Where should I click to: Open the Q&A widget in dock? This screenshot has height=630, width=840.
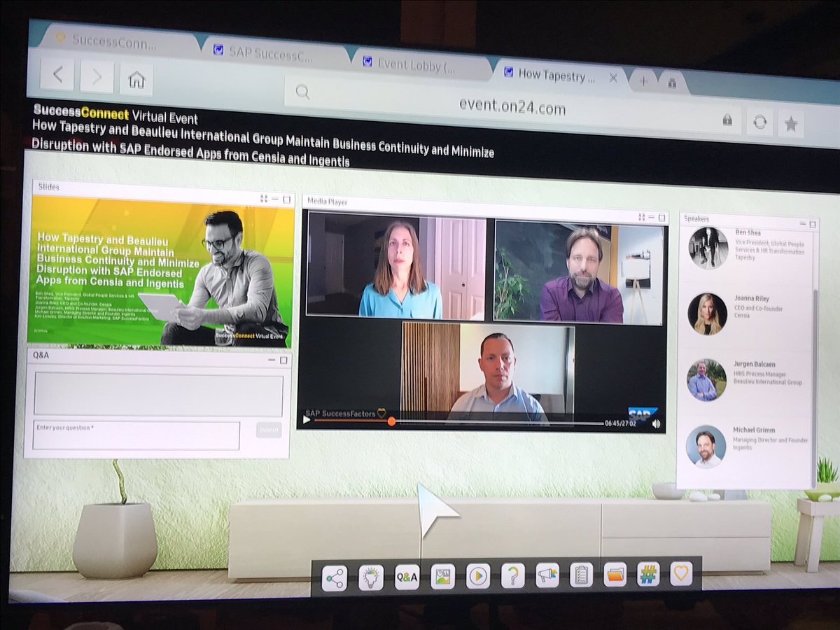coord(407,577)
